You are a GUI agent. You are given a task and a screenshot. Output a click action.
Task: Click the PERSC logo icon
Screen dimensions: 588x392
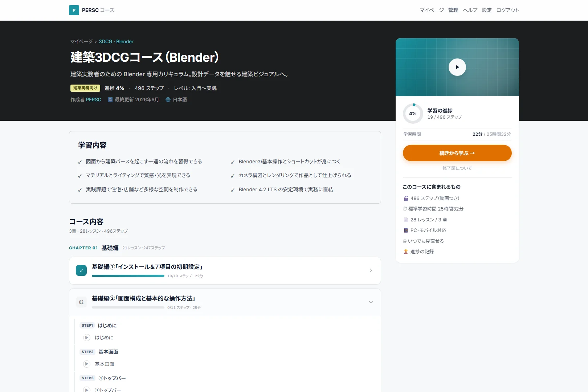click(x=74, y=10)
